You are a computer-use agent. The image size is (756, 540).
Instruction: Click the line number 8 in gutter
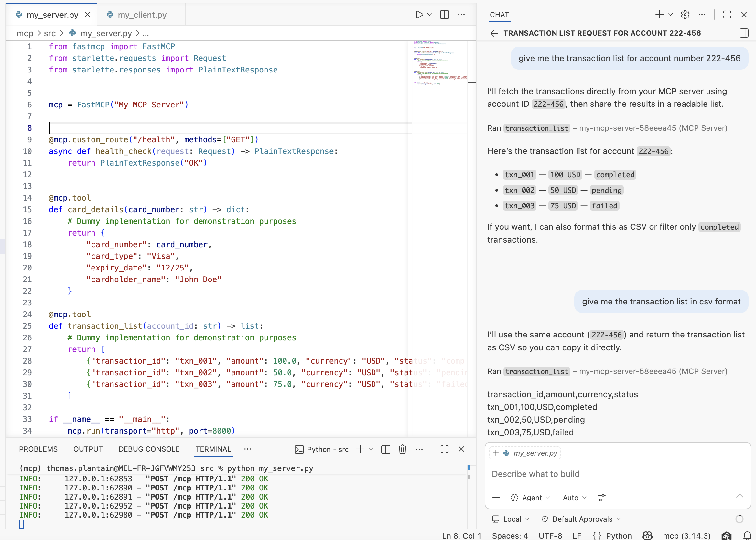[x=29, y=128]
